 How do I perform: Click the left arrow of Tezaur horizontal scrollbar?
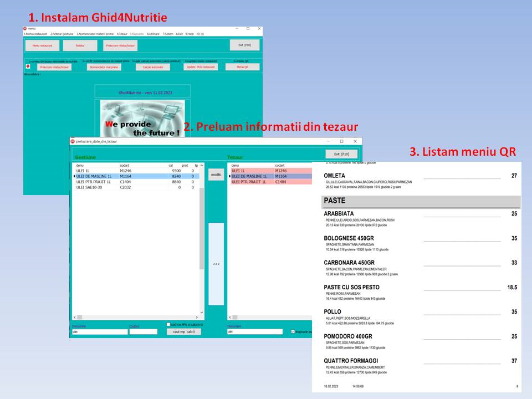coord(229,317)
